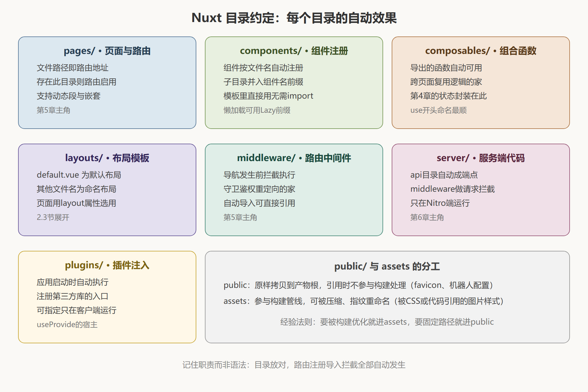Select the note '懒加载可用Lazy前缀'
This screenshot has height=392, width=588.
point(257,110)
